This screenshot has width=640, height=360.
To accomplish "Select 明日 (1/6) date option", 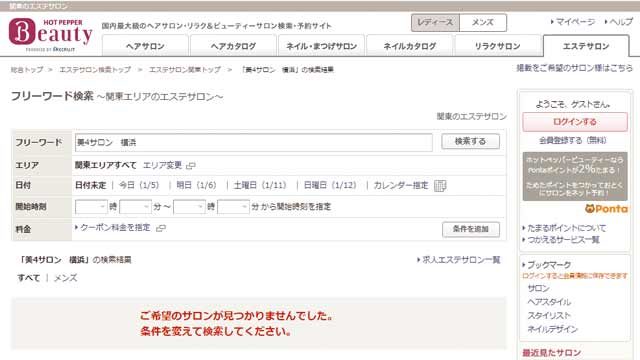I will point(196,185).
